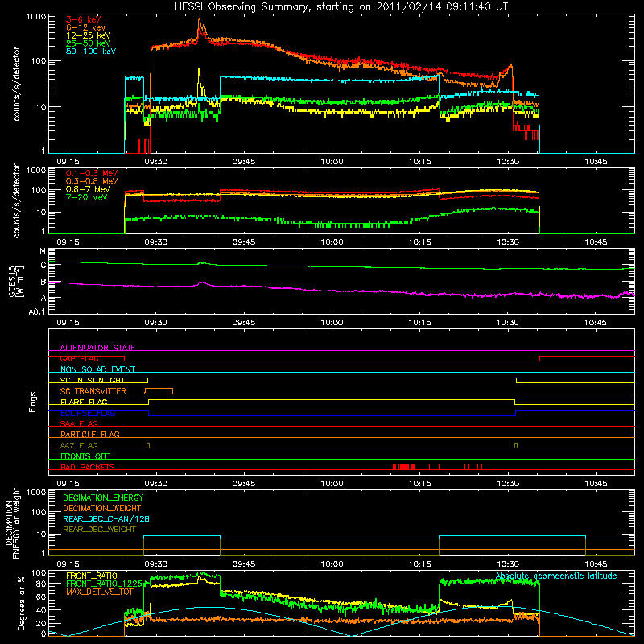Click the Absolute geomagnetic latitude label

point(556,576)
